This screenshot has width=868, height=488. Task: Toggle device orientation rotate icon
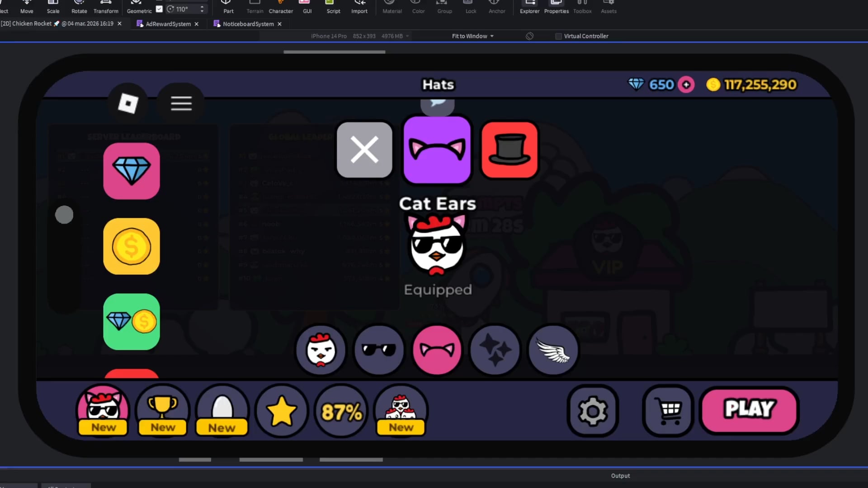tap(529, 36)
